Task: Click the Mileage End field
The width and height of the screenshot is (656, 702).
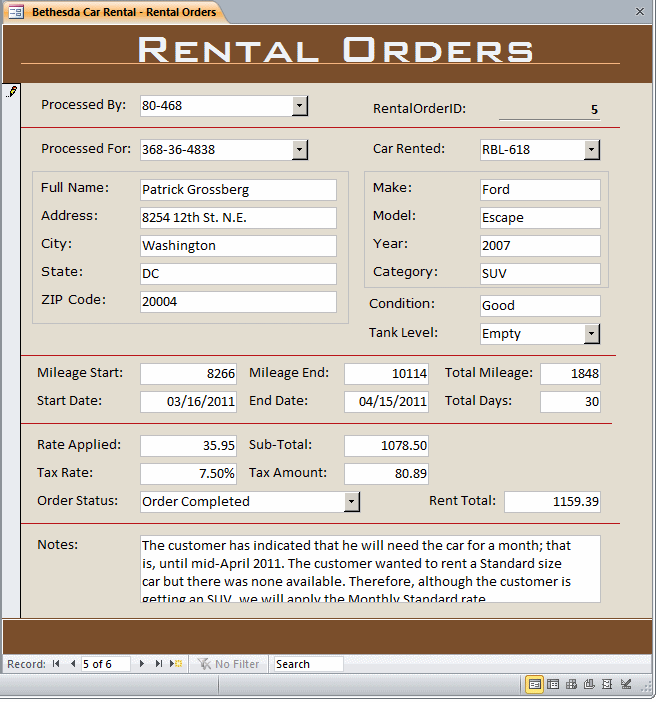Action: (386, 374)
